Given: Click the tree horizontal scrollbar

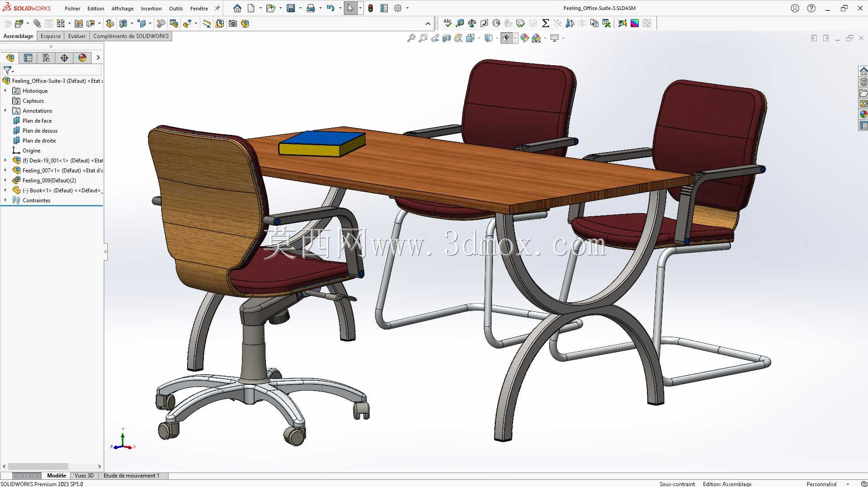Looking at the screenshot, I should pos(38,466).
